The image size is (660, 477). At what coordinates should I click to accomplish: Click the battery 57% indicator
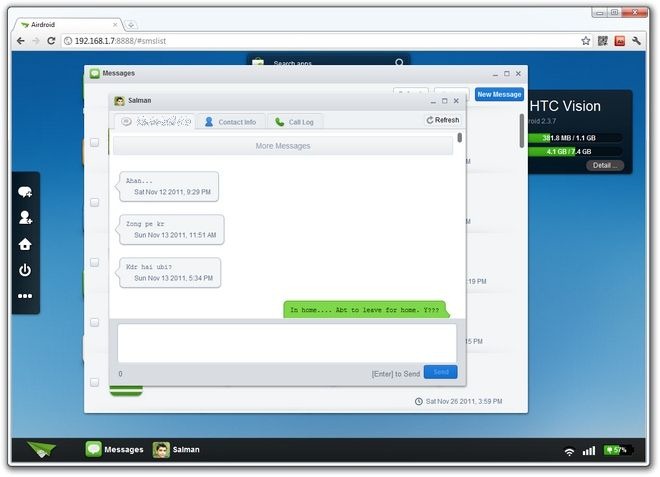pyautogui.click(x=618, y=450)
